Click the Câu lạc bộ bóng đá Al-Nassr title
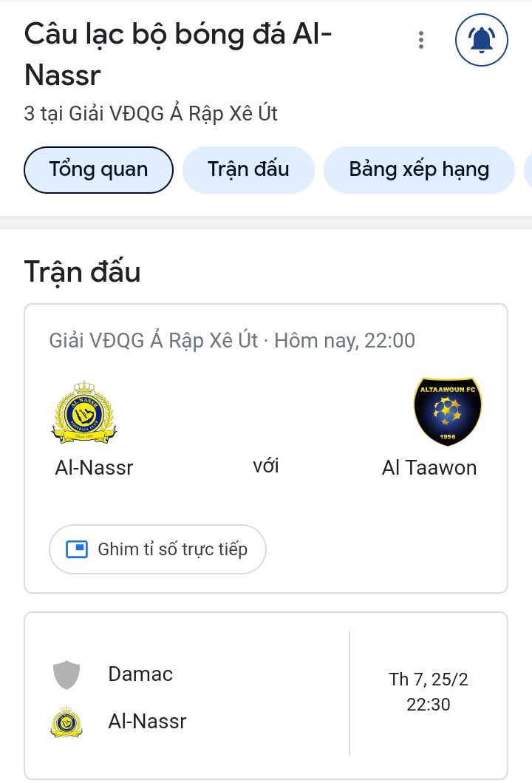Viewport: 532px width, 783px height. tap(178, 55)
